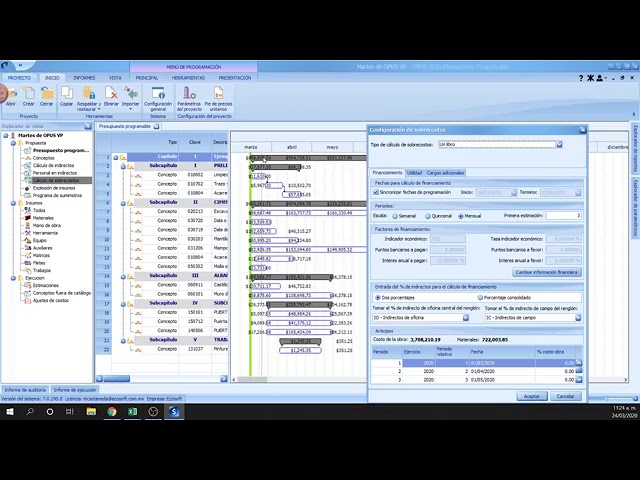Screen dimensions: 640x480
Task: Open the Inicio date dropdown
Action: [514, 192]
